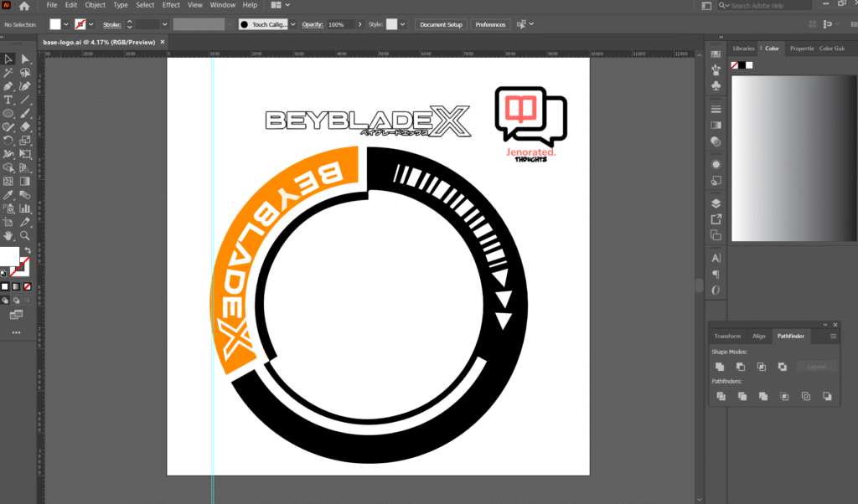Select the Mesh tool
The height and width of the screenshot is (504, 858).
point(8,181)
